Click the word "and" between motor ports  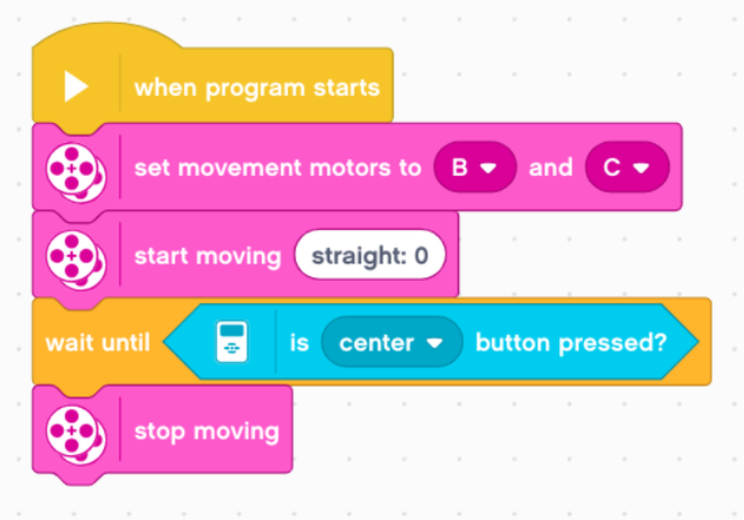(550, 167)
